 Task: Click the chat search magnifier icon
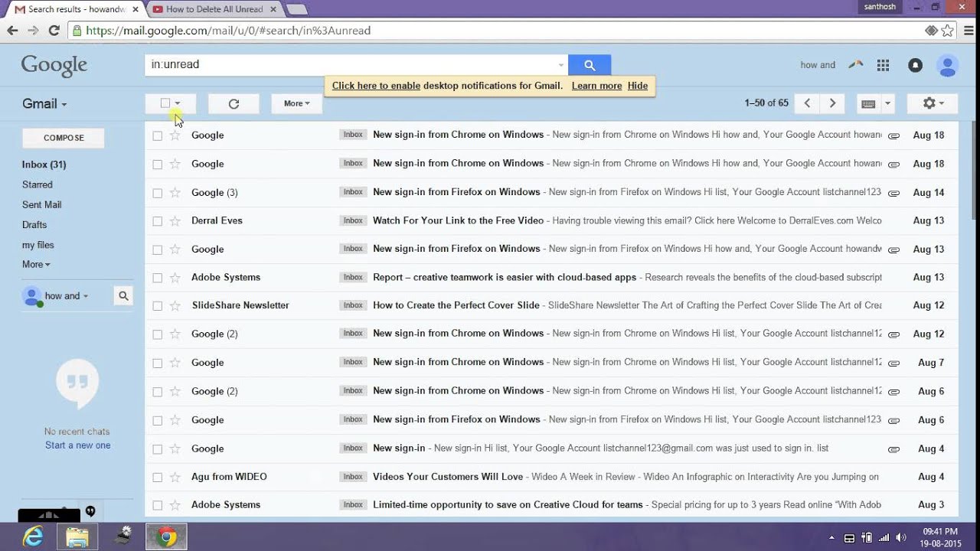(123, 296)
